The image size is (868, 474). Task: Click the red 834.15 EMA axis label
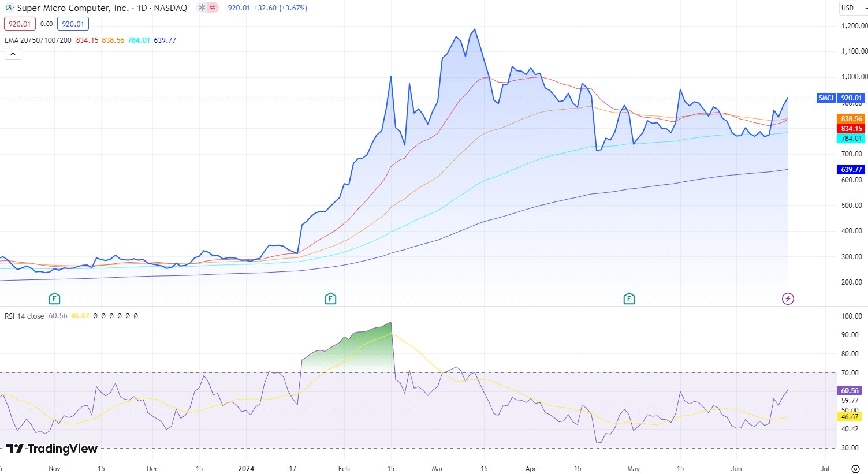[851, 129]
